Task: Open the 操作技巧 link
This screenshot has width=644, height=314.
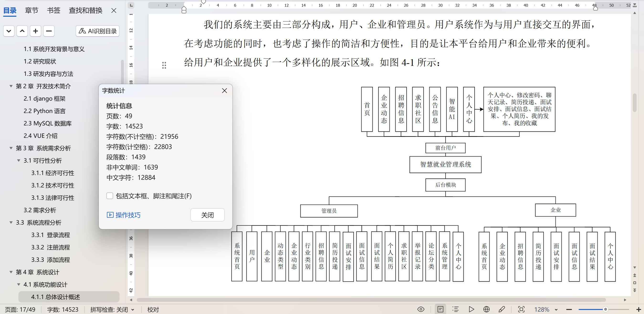Action: 124,215
